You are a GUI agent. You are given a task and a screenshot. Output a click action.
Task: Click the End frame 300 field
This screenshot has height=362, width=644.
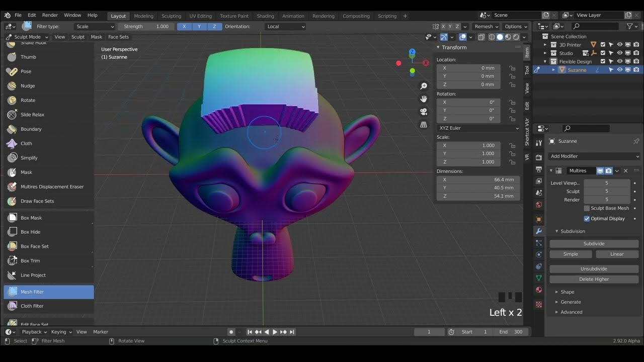pos(511,332)
